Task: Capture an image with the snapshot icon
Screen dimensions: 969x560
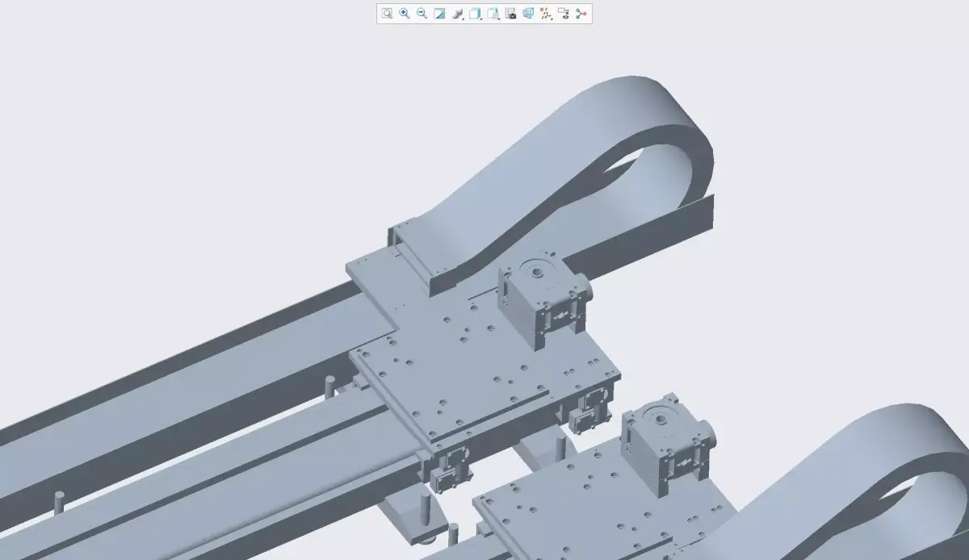Action: click(509, 14)
